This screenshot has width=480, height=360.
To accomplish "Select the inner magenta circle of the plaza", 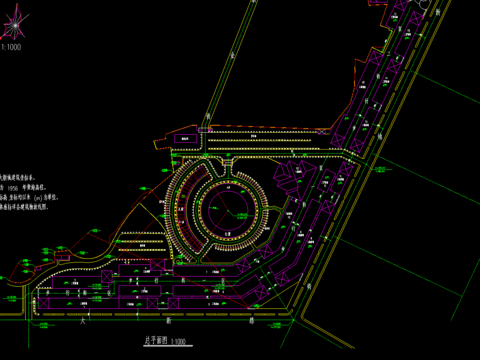I will click(x=228, y=210).
